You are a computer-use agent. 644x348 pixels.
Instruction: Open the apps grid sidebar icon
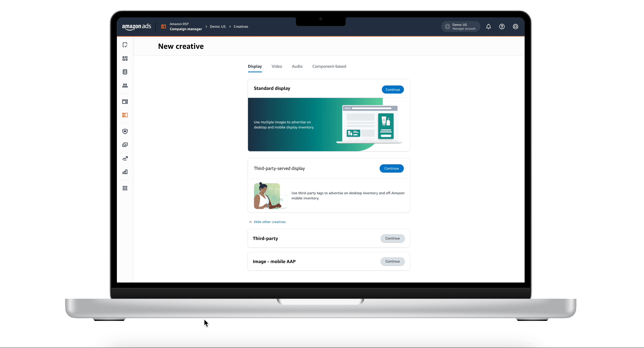pos(125,188)
